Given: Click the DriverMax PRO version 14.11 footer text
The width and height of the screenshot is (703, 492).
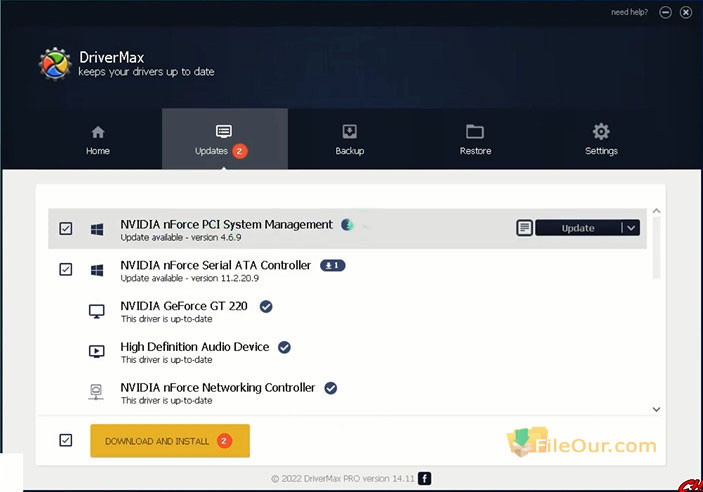Looking at the screenshot, I should click(343, 479).
